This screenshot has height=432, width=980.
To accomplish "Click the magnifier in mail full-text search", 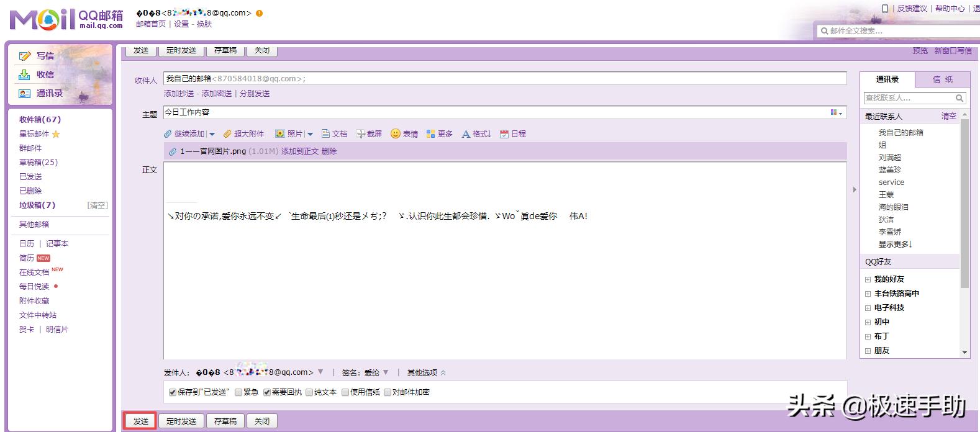I will [824, 31].
